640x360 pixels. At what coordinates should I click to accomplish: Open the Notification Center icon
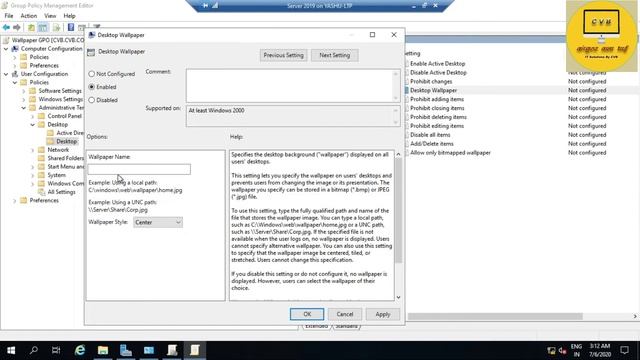[x=624, y=350]
